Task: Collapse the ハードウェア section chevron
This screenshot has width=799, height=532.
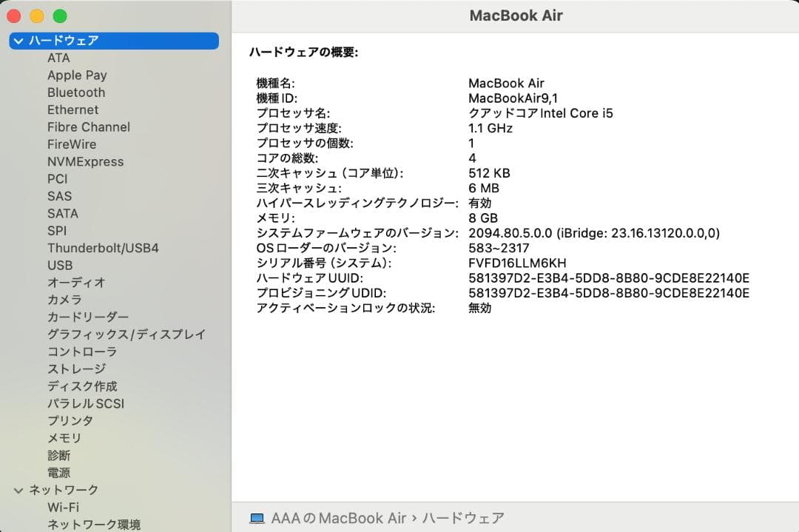Action: [x=18, y=41]
